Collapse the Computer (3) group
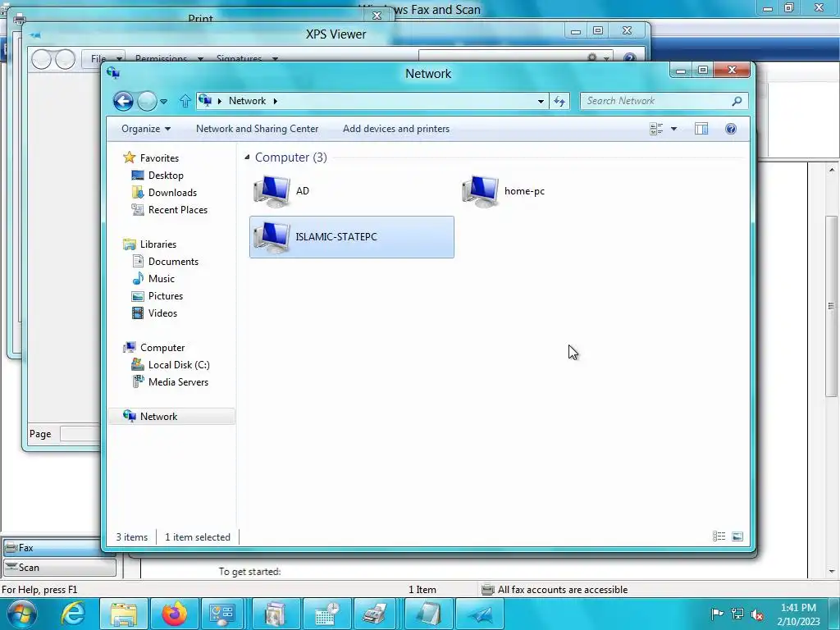The image size is (840, 630). pos(247,157)
